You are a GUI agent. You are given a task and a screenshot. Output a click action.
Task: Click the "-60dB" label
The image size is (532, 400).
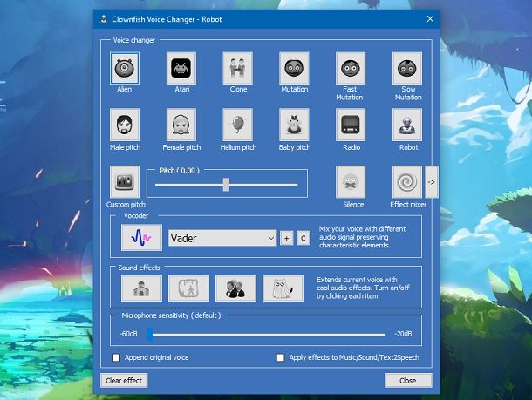128,334
